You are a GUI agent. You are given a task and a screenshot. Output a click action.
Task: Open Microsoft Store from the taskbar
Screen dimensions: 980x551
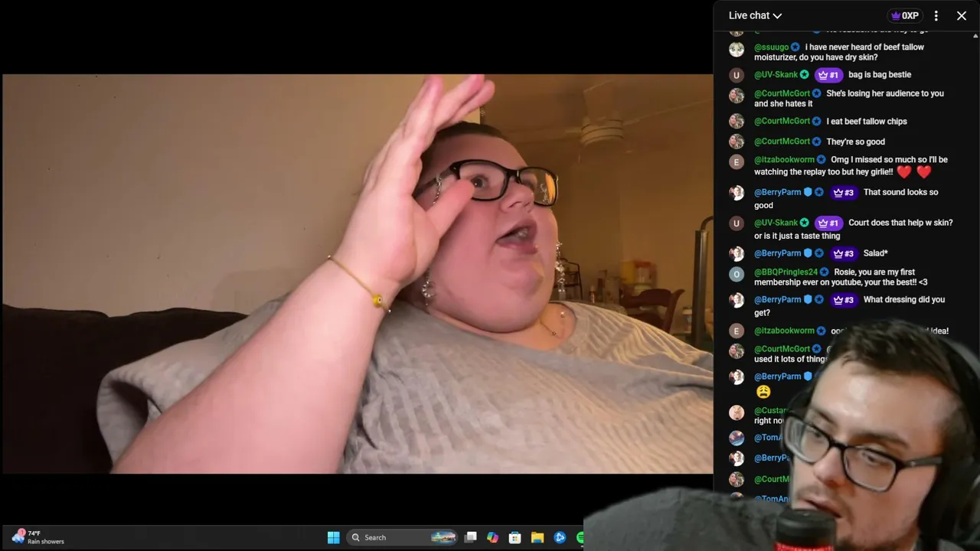515,537
